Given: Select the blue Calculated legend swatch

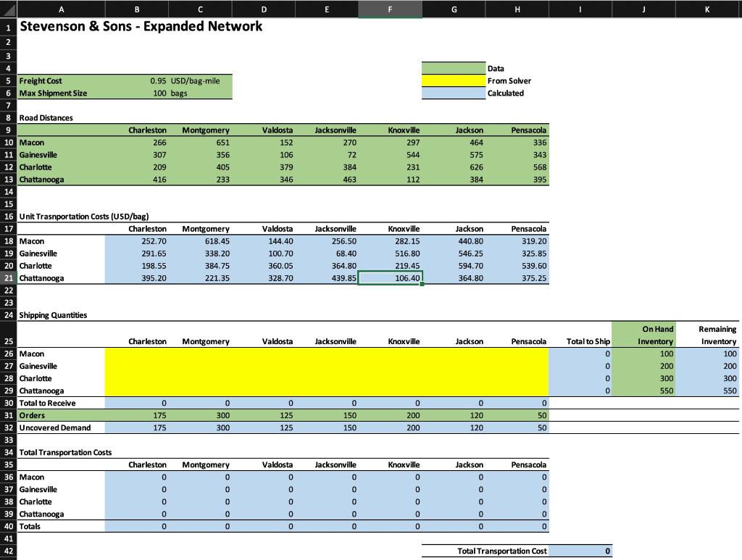Looking at the screenshot, I should point(453,93).
